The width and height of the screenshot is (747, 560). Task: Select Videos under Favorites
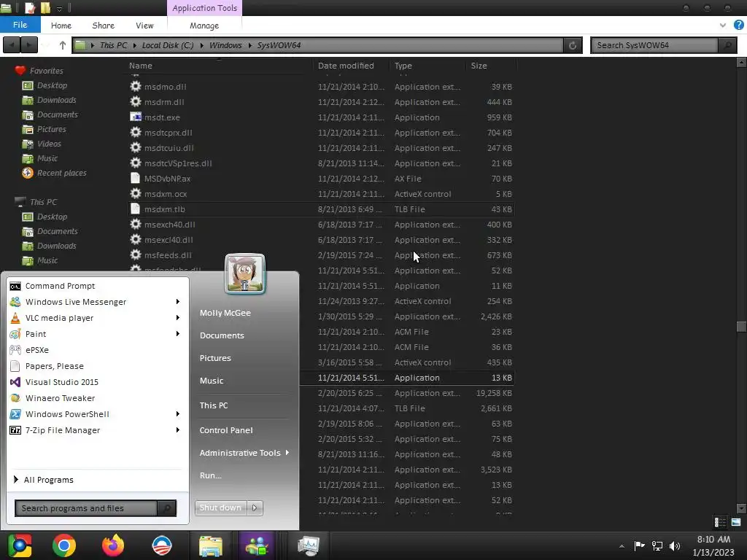point(49,144)
